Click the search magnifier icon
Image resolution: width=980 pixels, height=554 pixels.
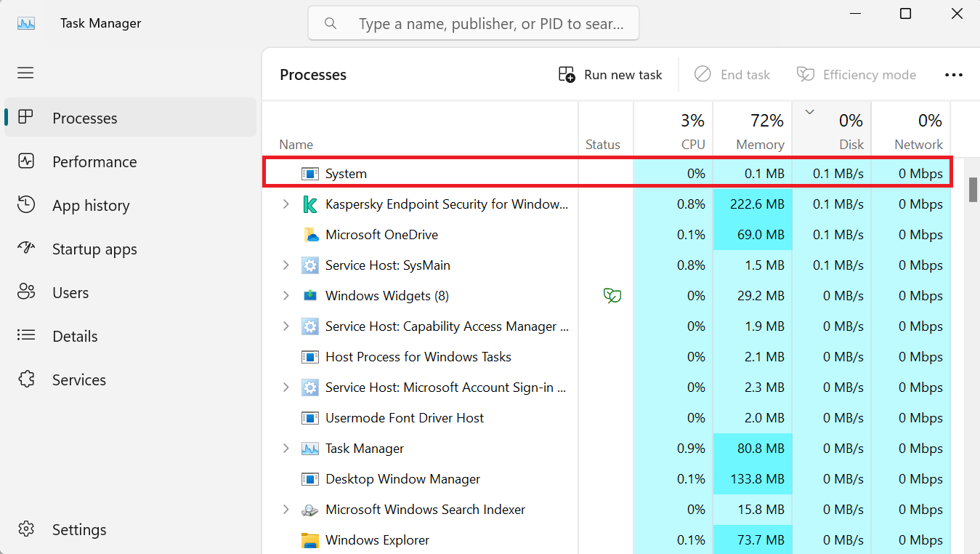[331, 23]
